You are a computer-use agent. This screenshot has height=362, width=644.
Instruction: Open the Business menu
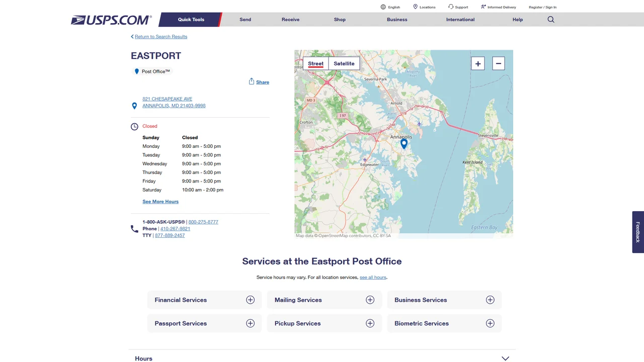(397, 20)
